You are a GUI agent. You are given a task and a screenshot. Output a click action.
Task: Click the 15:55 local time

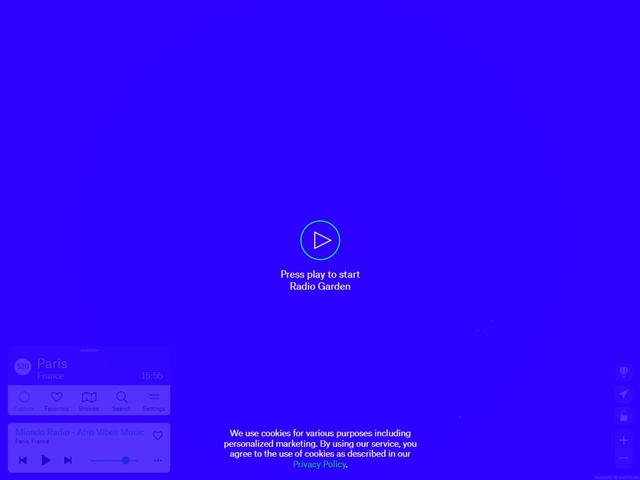pyautogui.click(x=152, y=376)
